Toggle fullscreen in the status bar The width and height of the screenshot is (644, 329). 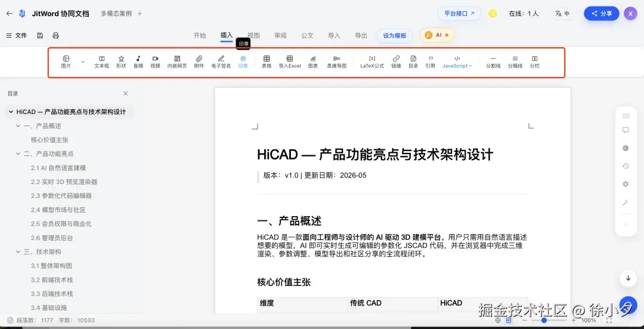[609, 320]
